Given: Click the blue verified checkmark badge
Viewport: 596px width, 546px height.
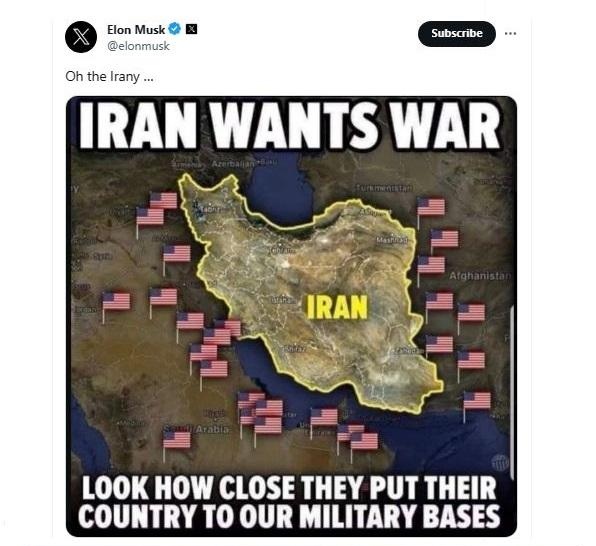Looking at the screenshot, I should (x=174, y=29).
